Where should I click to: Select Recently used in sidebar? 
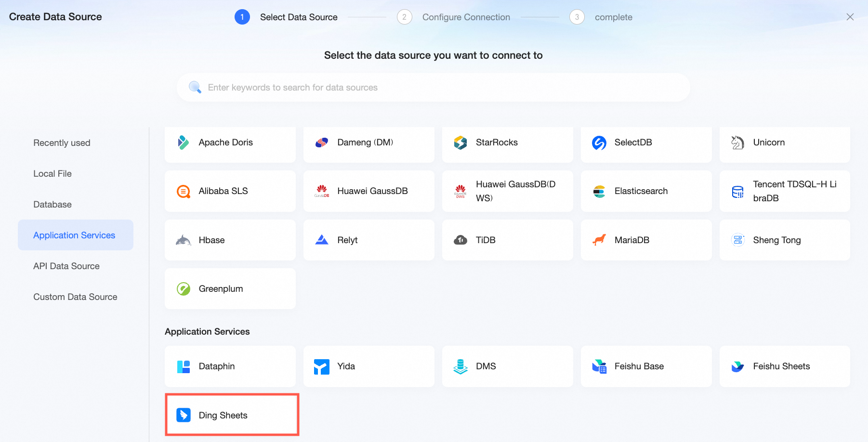[x=62, y=143]
